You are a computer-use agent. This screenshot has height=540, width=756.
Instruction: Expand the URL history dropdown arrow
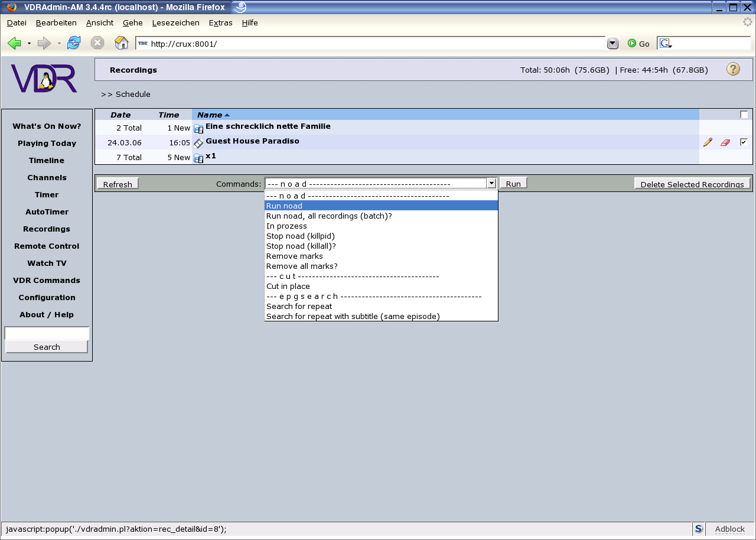pyautogui.click(x=612, y=43)
